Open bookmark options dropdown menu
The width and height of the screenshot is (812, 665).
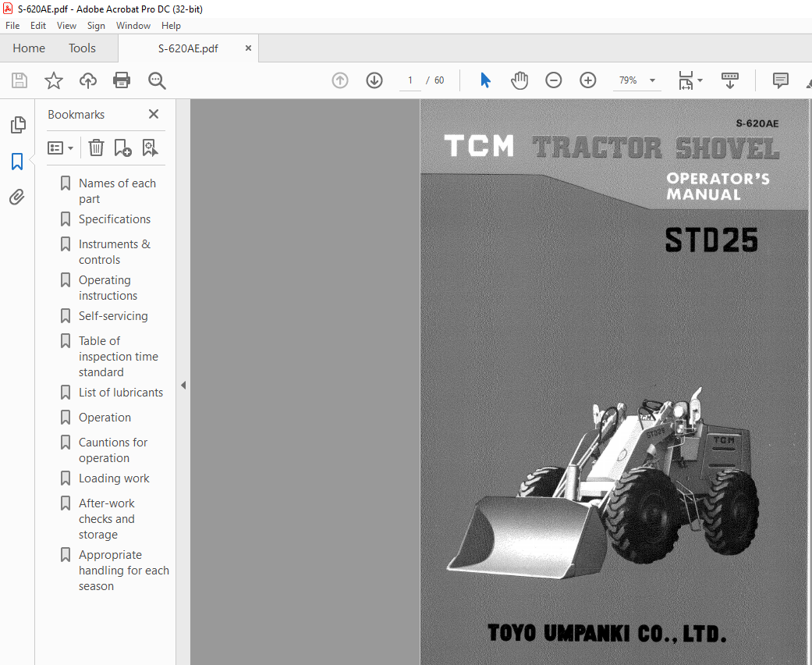click(60, 148)
